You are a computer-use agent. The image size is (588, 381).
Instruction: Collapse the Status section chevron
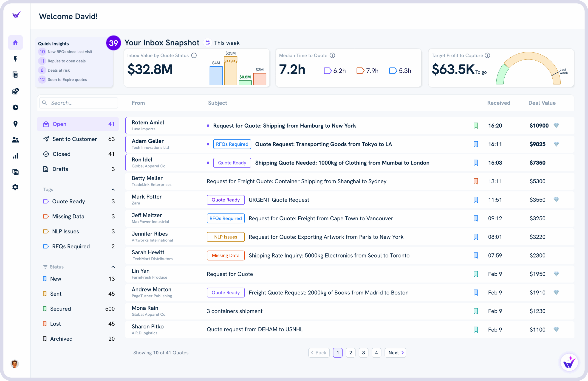click(113, 267)
